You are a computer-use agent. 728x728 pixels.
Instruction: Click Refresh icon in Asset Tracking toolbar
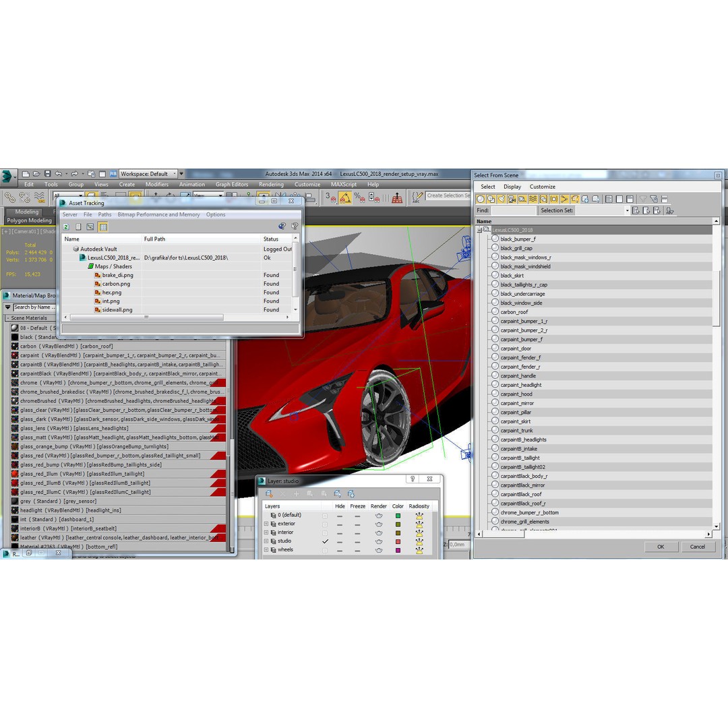tap(66, 227)
